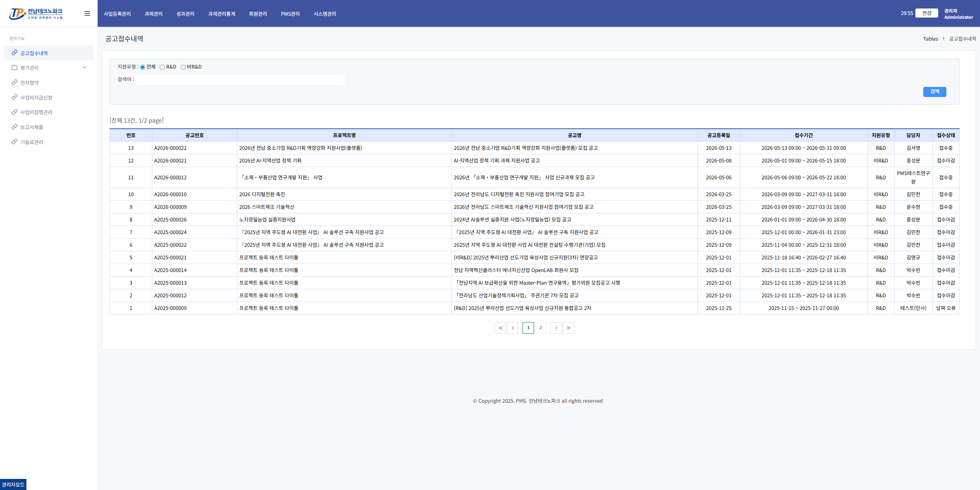This screenshot has height=490, width=980.
Task: Open the PMS관리 top menu
Action: click(x=290, y=14)
